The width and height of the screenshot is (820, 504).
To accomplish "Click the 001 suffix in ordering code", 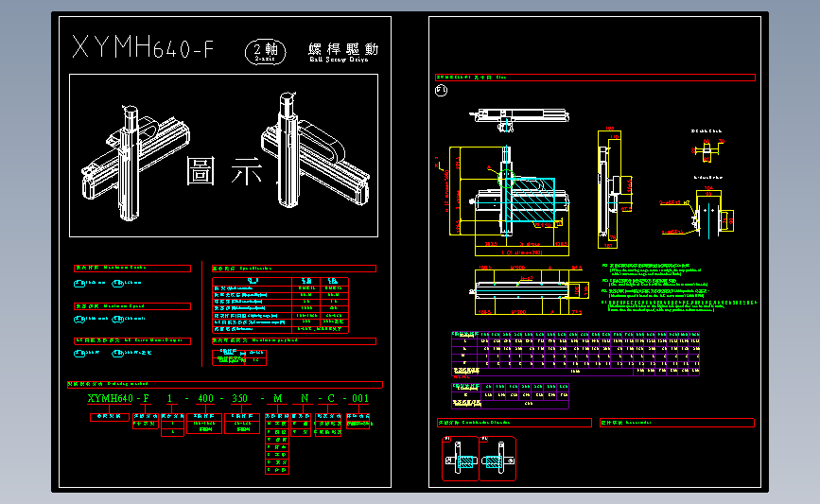I will [360, 398].
